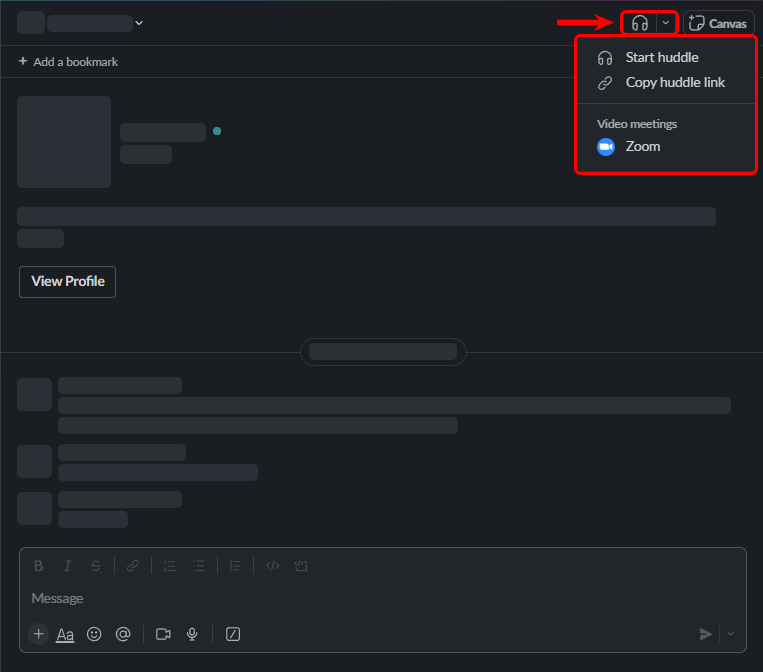Toggle strikethrough formatting
Viewport: 763px width, 672px height.
96,566
